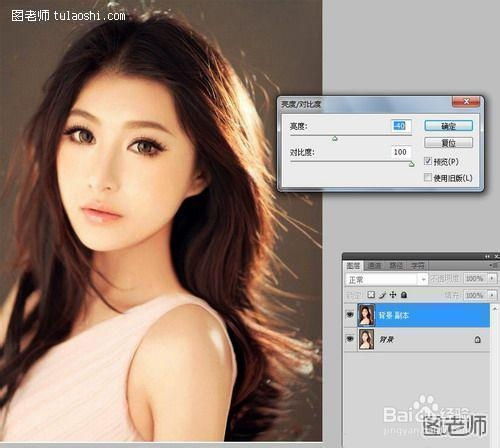Expand the opacity 100% slider arrow
Image resolution: width=500 pixels, height=448 pixels.
492,278
